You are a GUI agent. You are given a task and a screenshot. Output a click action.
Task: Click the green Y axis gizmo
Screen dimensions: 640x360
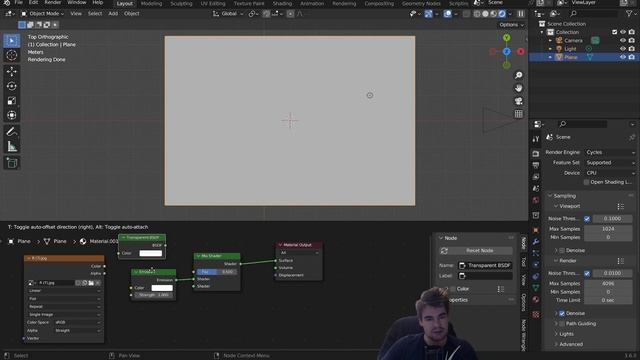click(507, 38)
